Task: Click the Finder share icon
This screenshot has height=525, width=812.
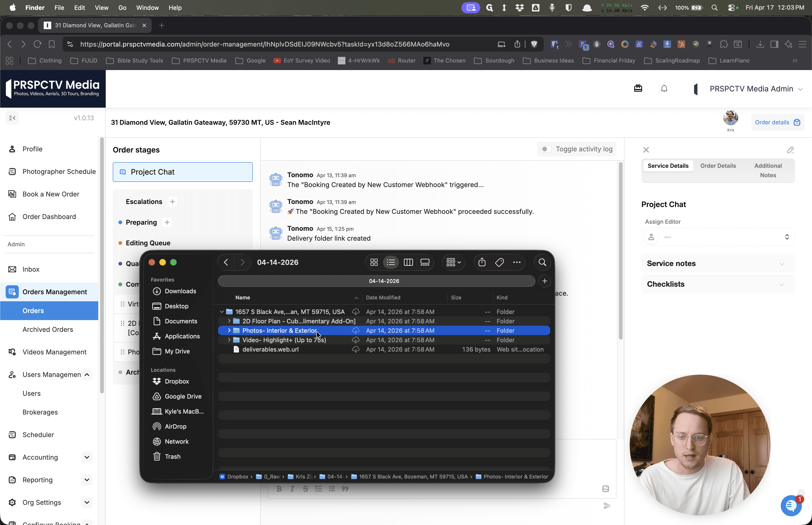Action: click(x=481, y=262)
